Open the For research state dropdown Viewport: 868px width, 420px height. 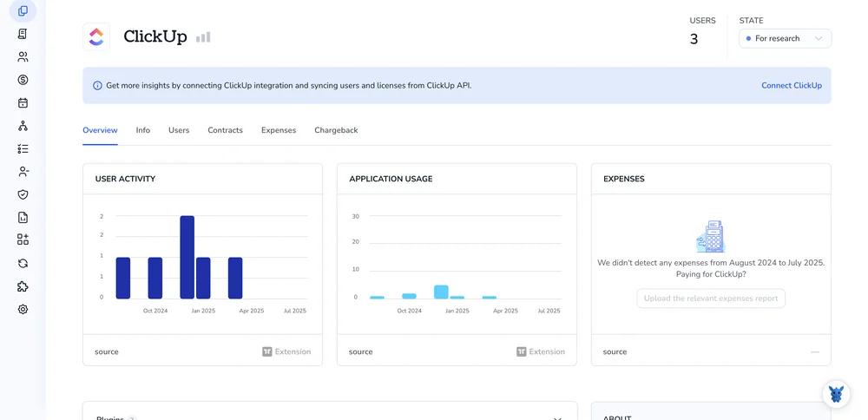(785, 39)
